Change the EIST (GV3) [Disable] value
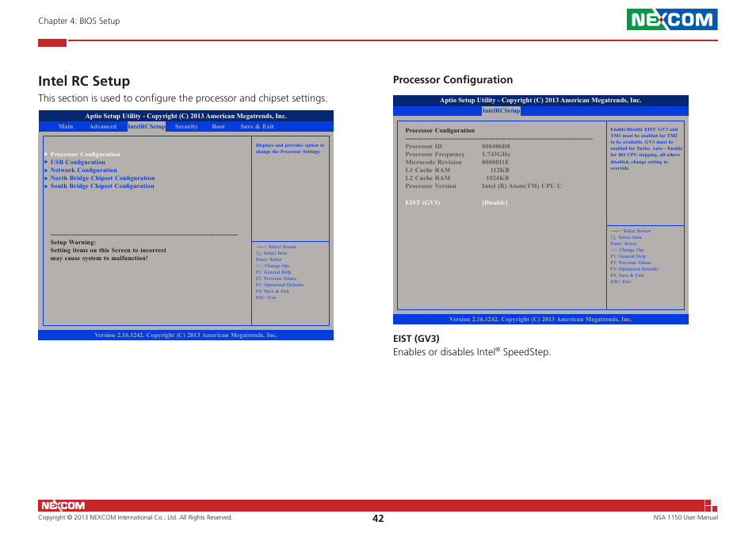 pyautogui.click(x=494, y=202)
